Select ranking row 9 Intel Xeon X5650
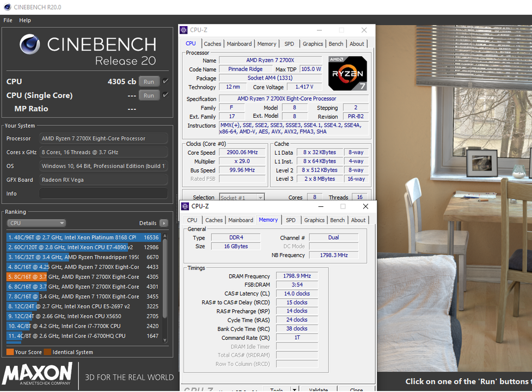 click(x=83, y=316)
